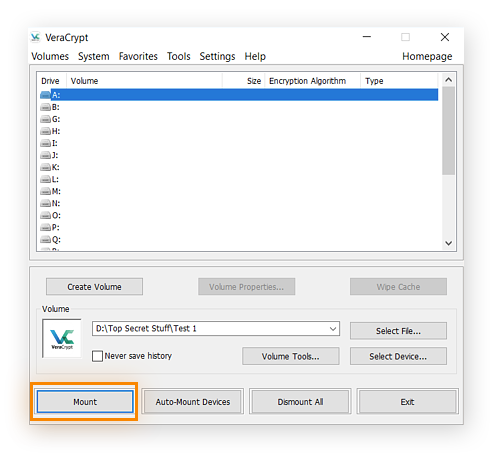Click the Create Volume button
The height and width of the screenshot is (453, 492).
[94, 287]
